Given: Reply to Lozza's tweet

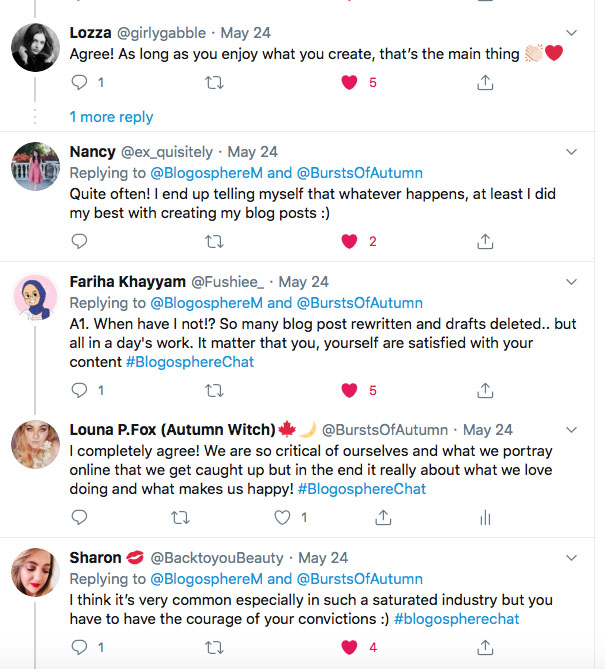Looking at the screenshot, I should [x=80, y=82].
